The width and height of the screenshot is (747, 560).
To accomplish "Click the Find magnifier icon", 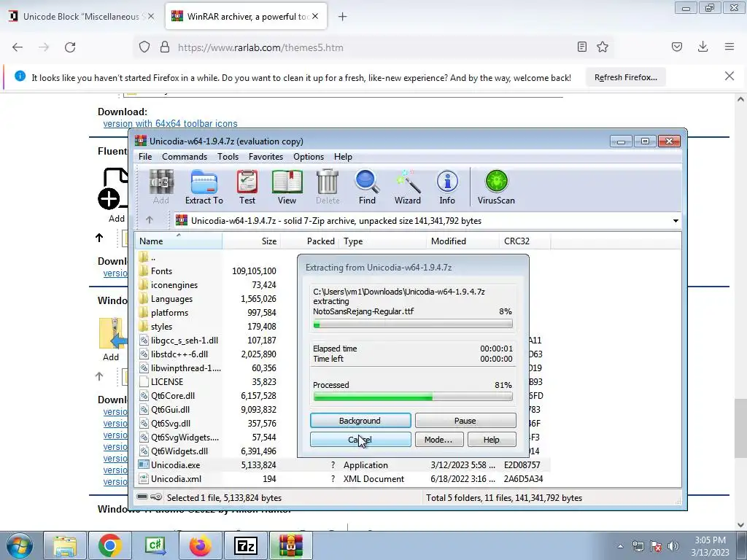I will (367, 187).
